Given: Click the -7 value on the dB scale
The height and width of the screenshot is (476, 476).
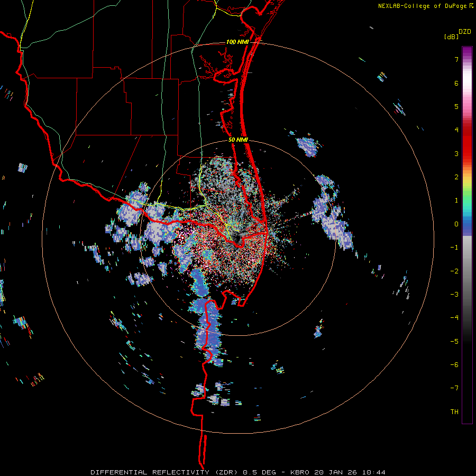Looking at the screenshot, I should (454, 388).
